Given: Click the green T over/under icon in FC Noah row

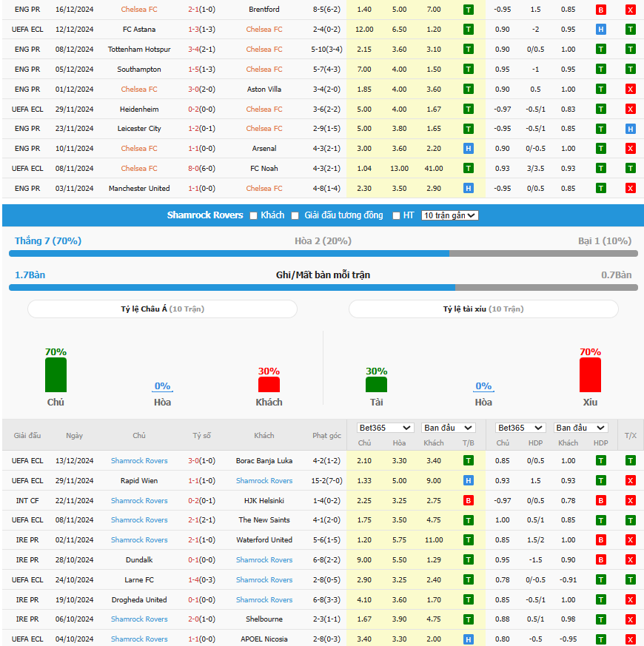Looking at the screenshot, I should point(631,168).
